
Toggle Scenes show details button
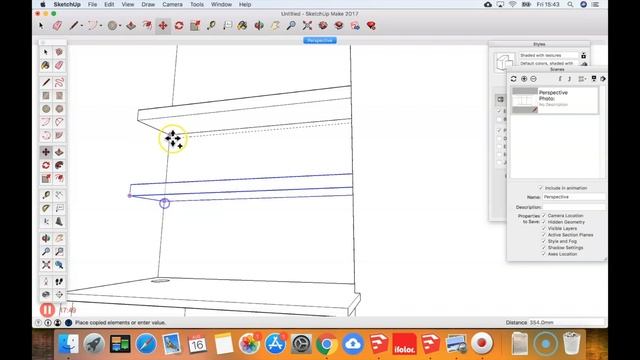[x=594, y=79]
